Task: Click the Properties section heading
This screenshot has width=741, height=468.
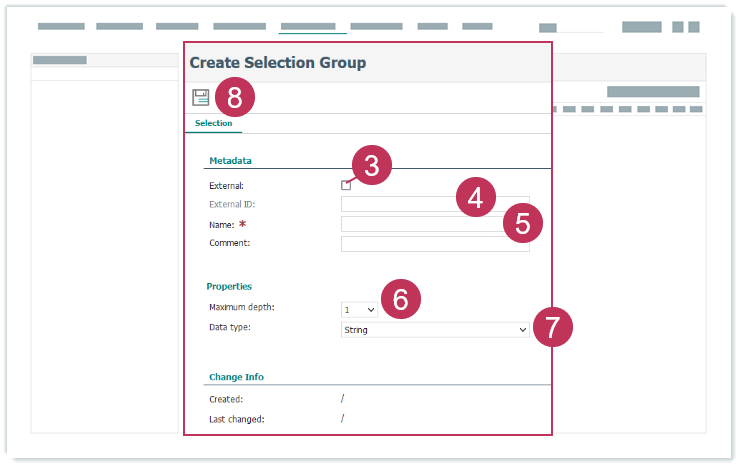Action: (229, 286)
